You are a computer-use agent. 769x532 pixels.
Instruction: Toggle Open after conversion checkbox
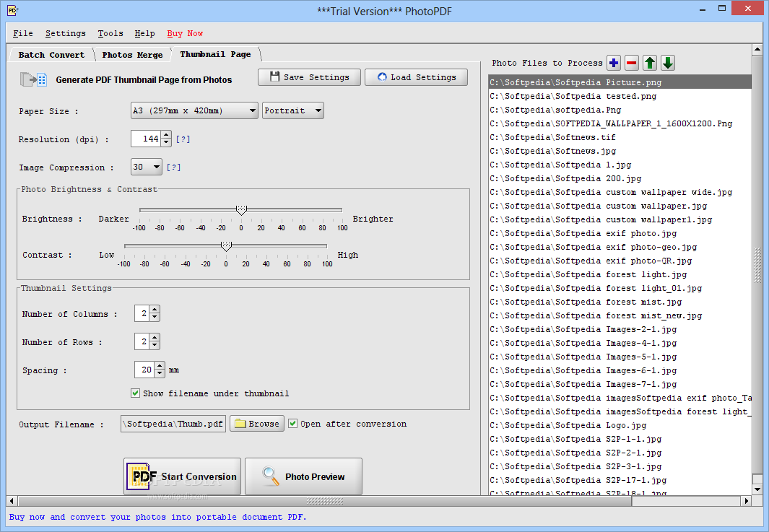coord(292,424)
